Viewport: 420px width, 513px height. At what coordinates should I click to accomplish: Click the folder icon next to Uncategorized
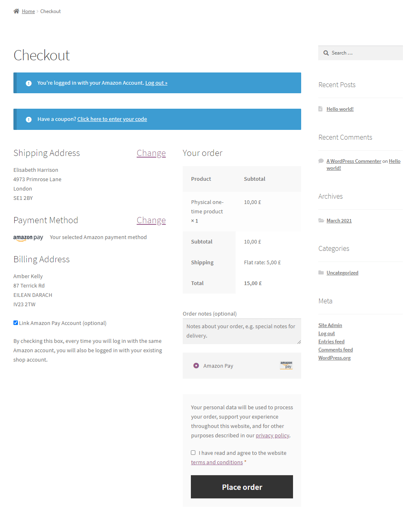click(321, 272)
